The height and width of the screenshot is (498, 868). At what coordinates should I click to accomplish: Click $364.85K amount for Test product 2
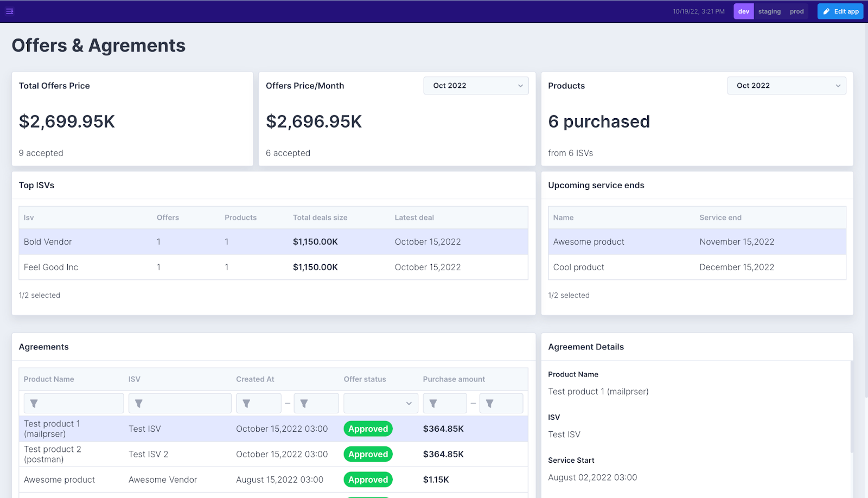tap(443, 454)
